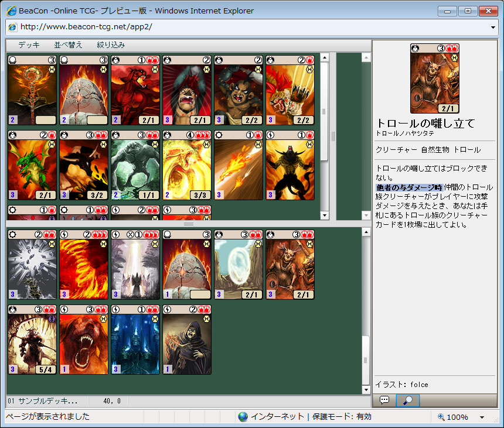Click the horizontal splitter grip between panes
The height and width of the screenshot is (428, 504).
click(188, 224)
